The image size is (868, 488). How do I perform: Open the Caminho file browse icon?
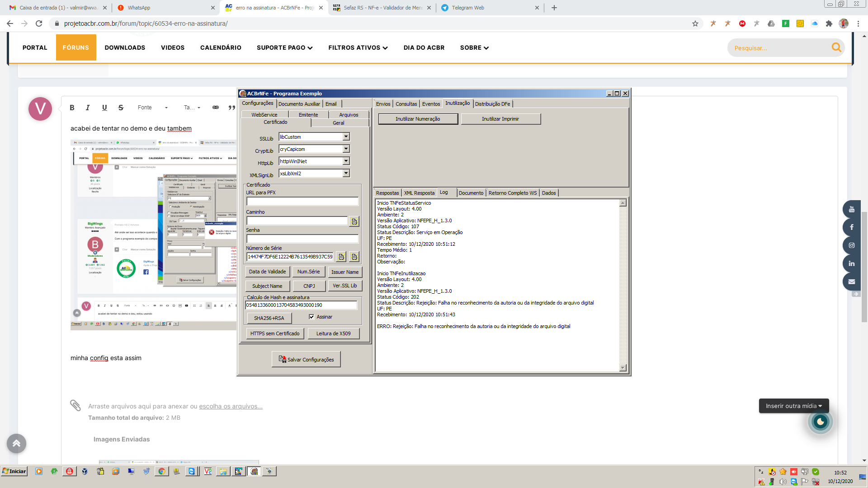click(x=354, y=221)
